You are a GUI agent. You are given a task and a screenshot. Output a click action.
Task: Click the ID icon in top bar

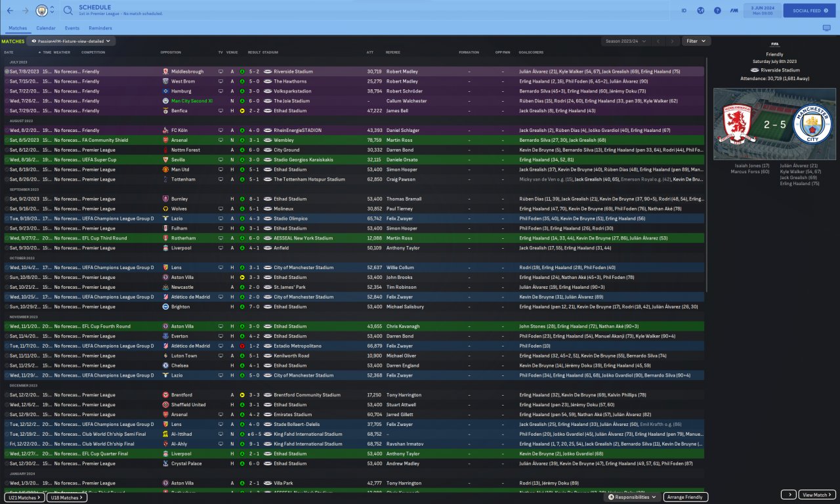(684, 10)
